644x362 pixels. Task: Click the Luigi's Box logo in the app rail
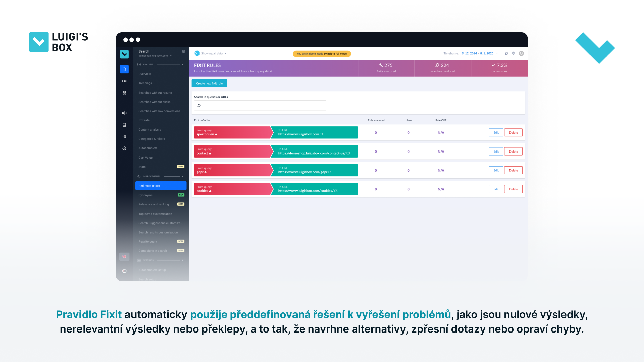[x=124, y=54]
